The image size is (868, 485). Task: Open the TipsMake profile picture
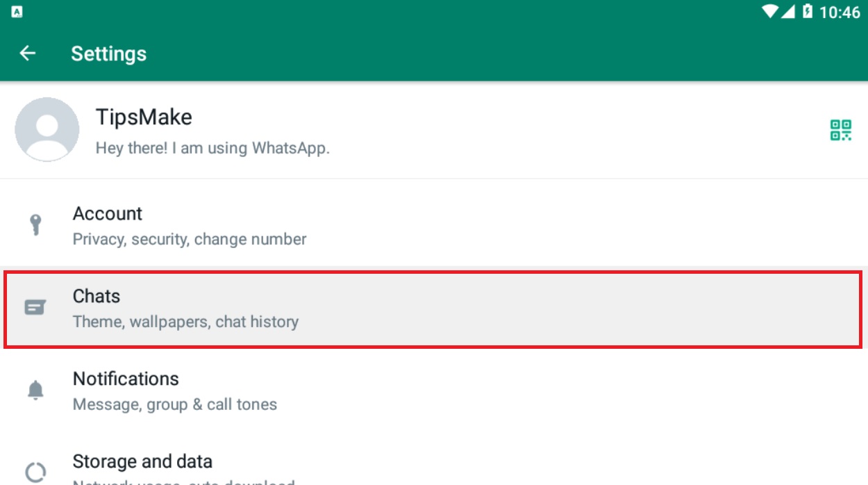(47, 130)
